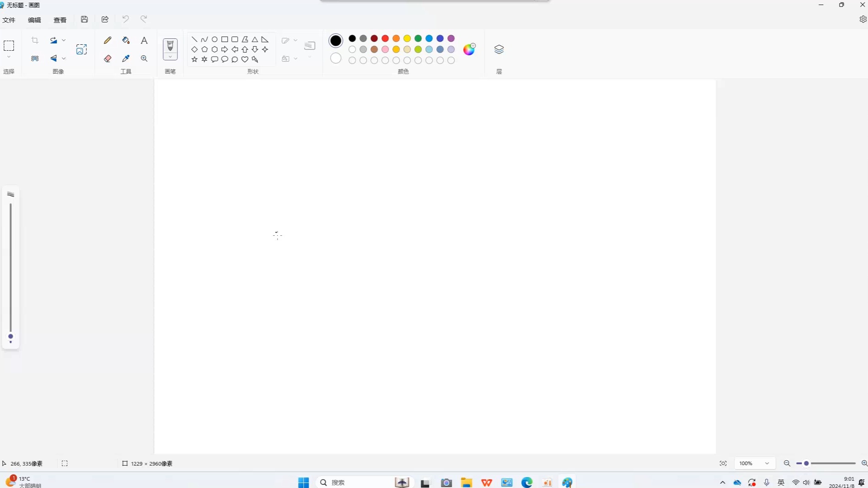Viewport: 868px width, 488px height.
Task: Open the Layers panel icon
Action: (x=499, y=49)
